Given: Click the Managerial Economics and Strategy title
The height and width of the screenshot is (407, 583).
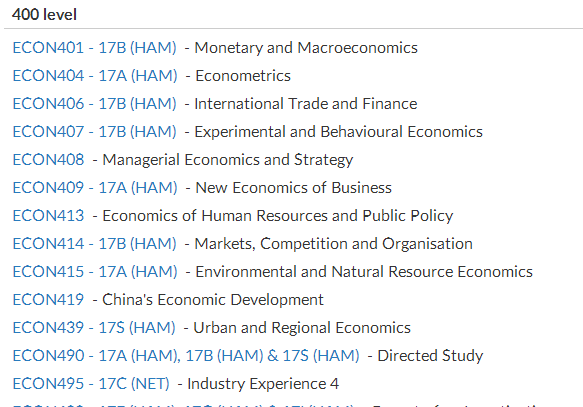Looking at the screenshot, I should click(228, 160).
